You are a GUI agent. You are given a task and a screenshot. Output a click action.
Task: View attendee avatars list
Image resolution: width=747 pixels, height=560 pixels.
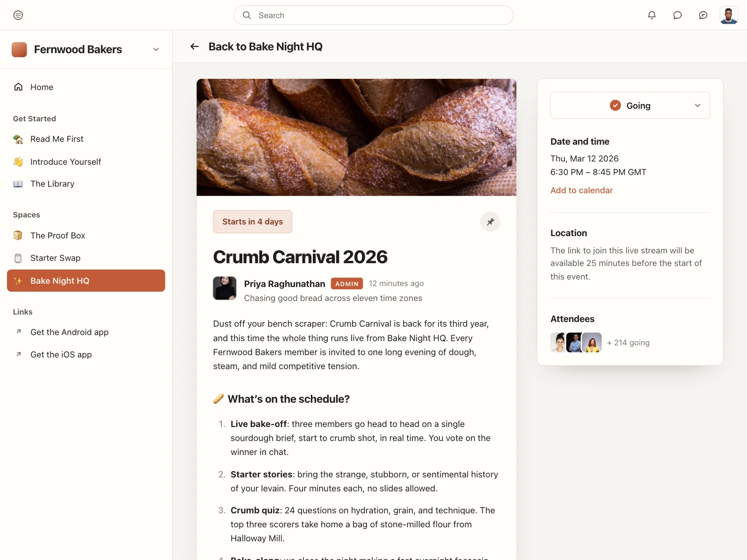point(576,343)
